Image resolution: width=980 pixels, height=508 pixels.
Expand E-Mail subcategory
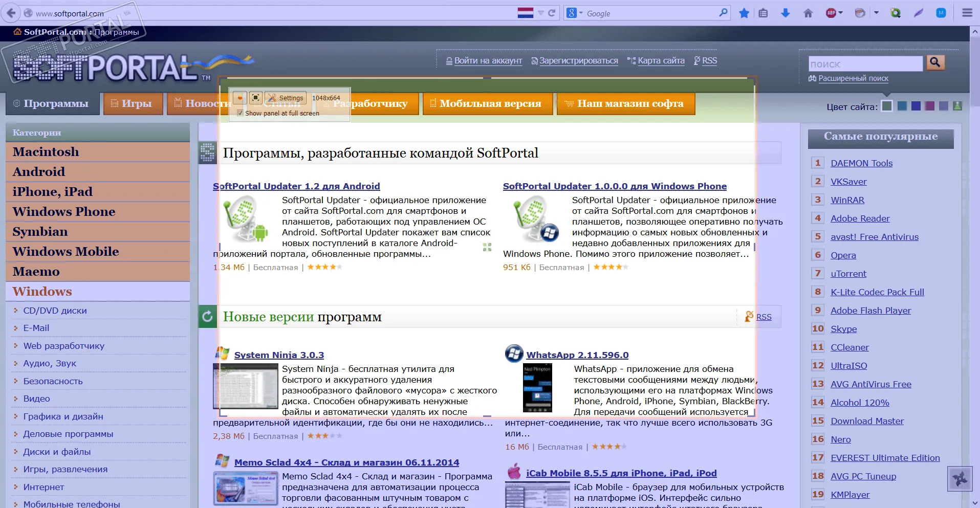point(36,328)
